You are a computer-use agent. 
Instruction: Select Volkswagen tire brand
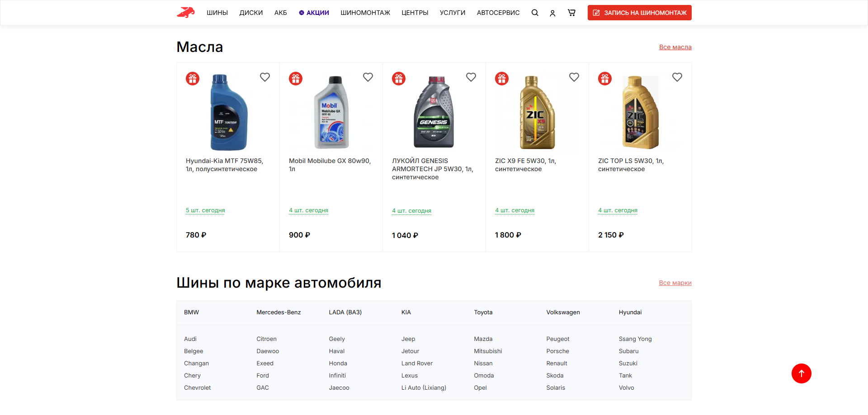pyautogui.click(x=563, y=312)
